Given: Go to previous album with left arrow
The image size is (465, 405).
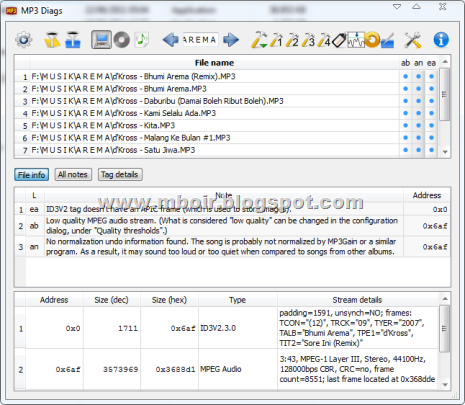Looking at the screenshot, I should (x=171, y=40).
